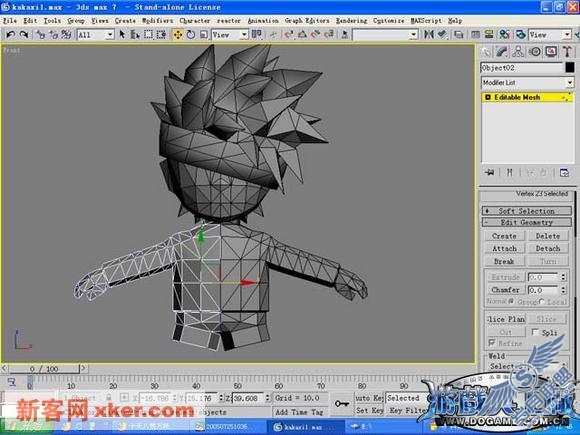Click the Object02 name field

(x=522, y=68)
